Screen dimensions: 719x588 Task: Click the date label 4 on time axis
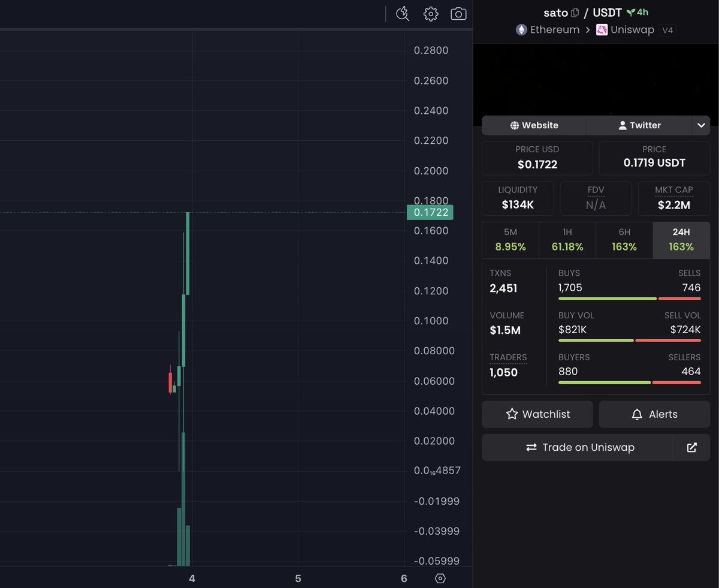(192, 578)
